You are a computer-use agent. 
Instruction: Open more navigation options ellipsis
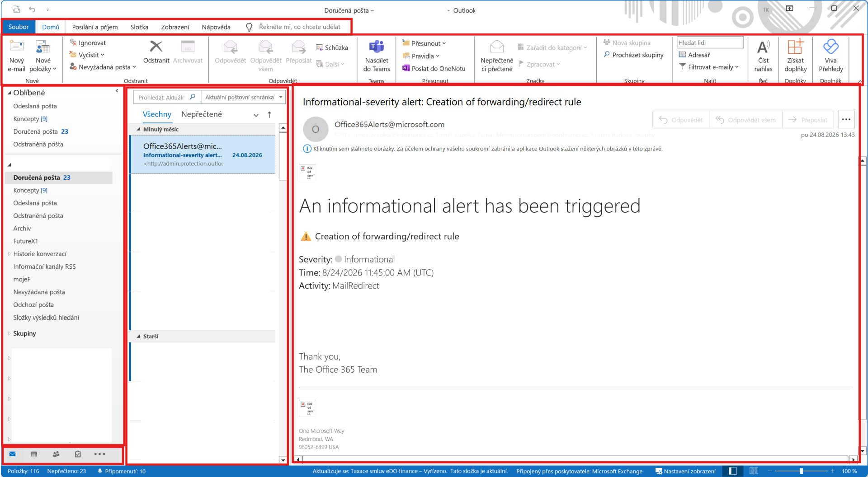[x=99, y=454]
